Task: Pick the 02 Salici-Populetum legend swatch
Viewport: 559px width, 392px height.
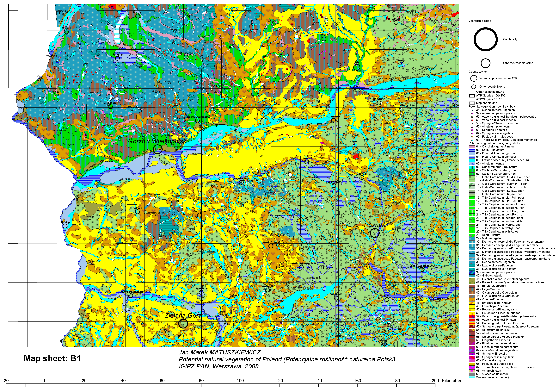Action: (x=472, y=150)
